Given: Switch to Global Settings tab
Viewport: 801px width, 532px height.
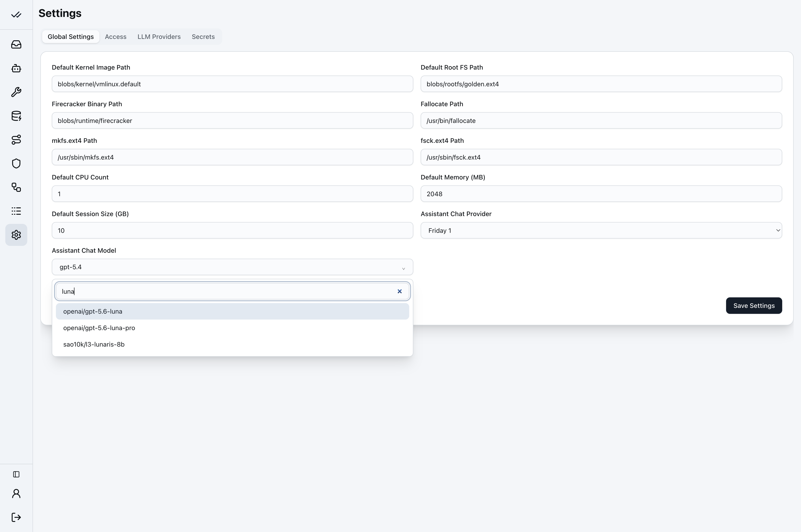Looking at the screenshot, I should [71, 37].
